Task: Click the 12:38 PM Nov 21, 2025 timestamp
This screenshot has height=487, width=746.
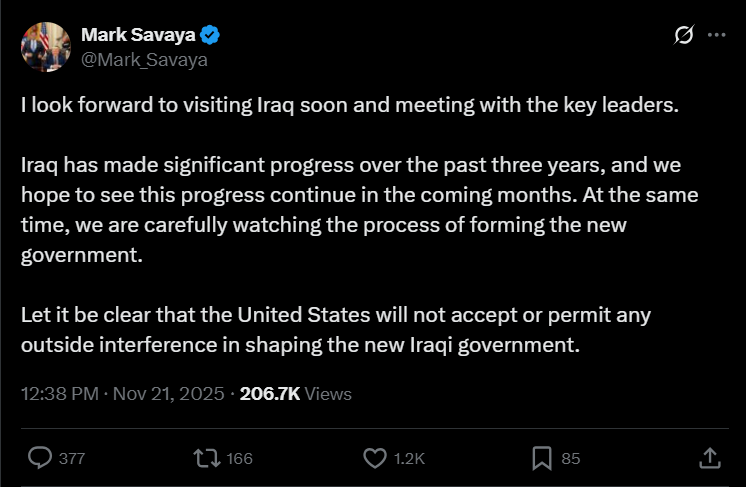Action: [124, 393]
